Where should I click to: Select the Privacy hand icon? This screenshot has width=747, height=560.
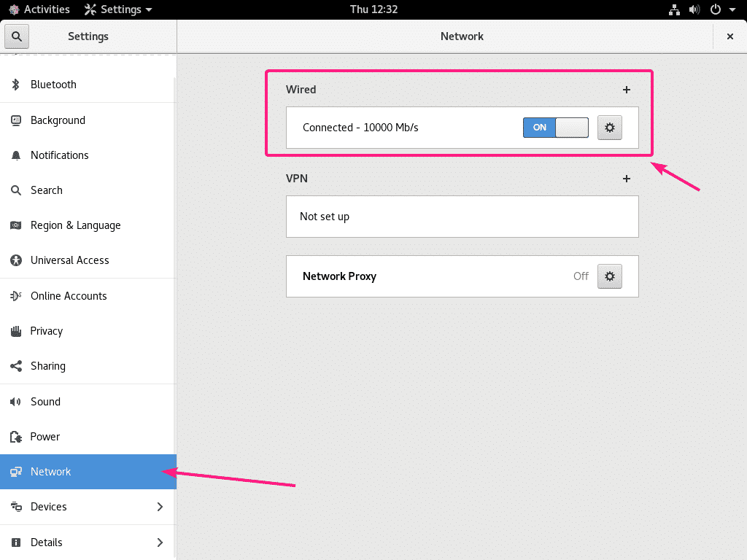point(15,330)
